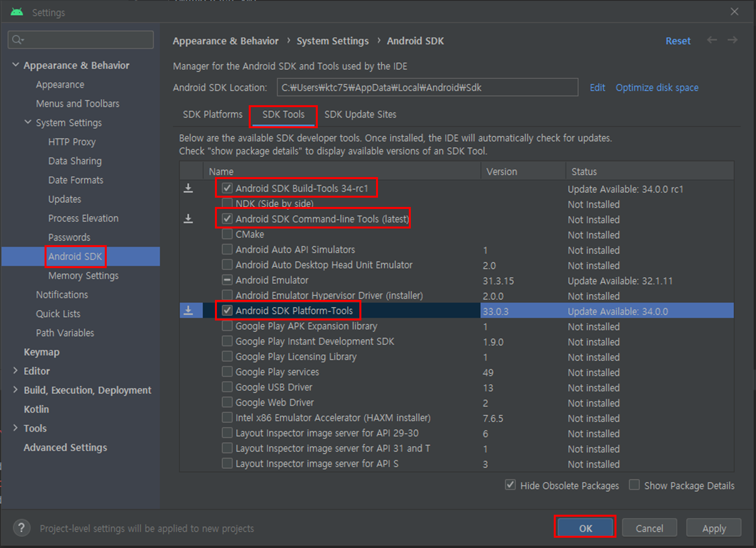Image resolution: width=756 pixels, height=548 pixels.
Task: Open Kotlin settings
Action: point(36,409)
